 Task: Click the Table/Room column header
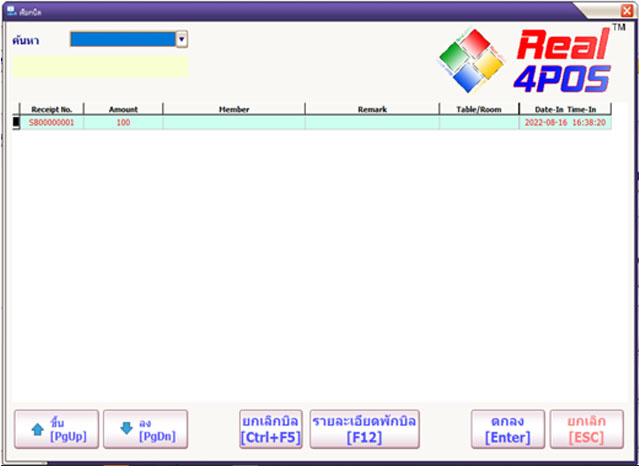tap(478, 109)
